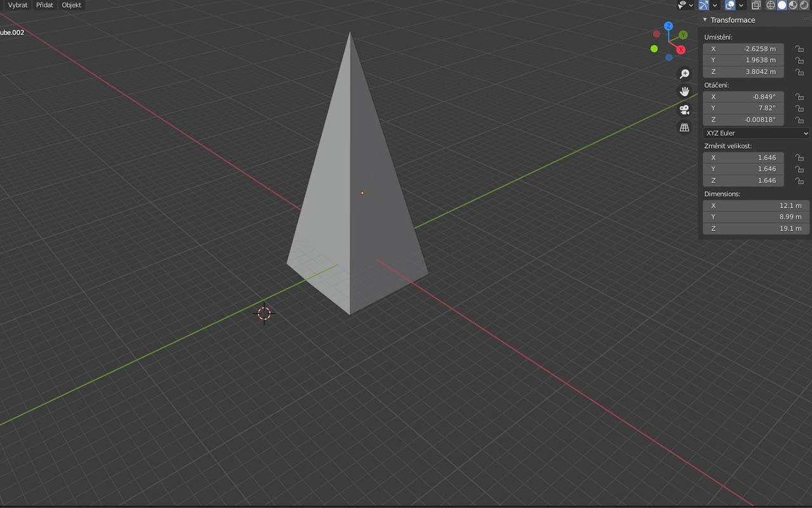Click the negative Y bright green dot on gizmo
The height and width of the screenshot is (508, 812).
click(654, 49)
